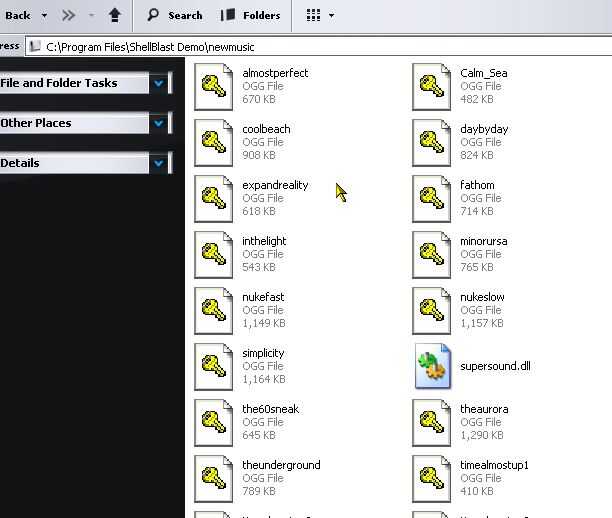The height and width of the screenshot is (518, 612).
Task: Click the inthelight file name text
Action: point(264,242)
